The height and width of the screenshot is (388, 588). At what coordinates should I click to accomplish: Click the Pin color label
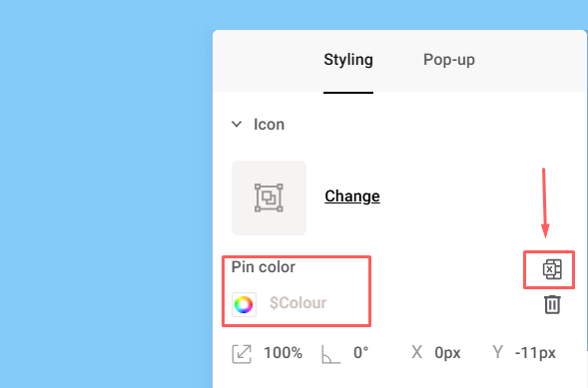pyautogui.click(x=264, y=267)
